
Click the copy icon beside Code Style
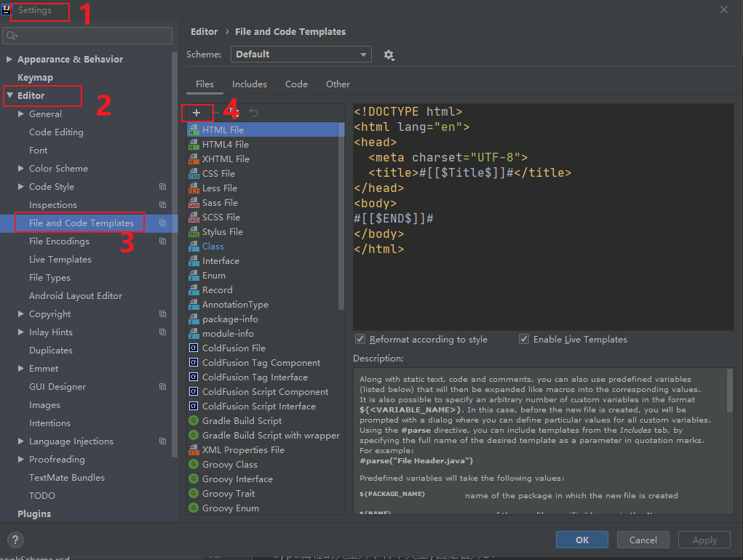tap(162, 187)
